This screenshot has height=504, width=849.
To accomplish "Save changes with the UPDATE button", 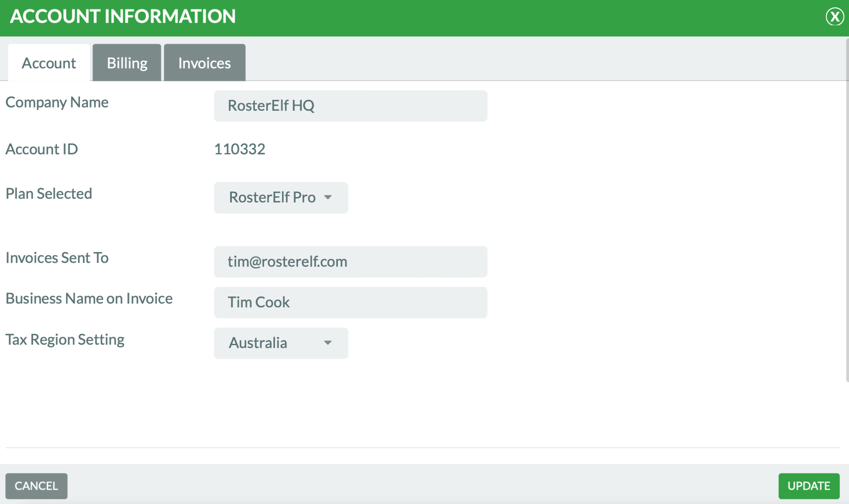I will (809, 486).
